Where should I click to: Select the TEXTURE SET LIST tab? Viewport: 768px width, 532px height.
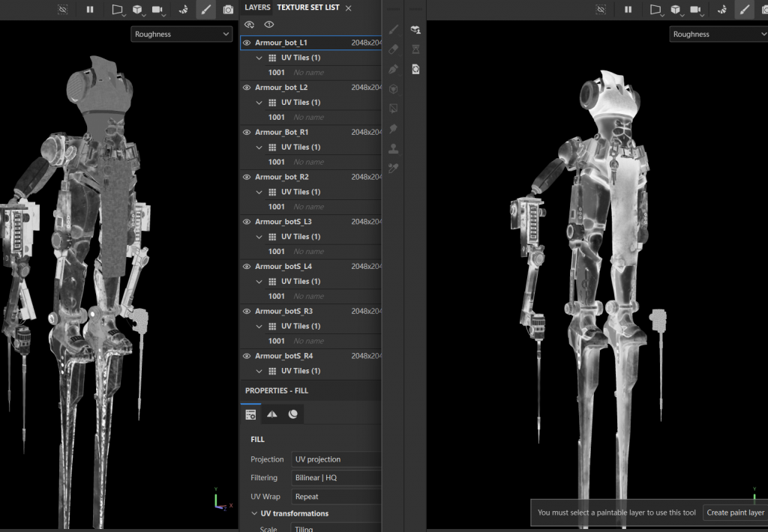coord(307,7)
